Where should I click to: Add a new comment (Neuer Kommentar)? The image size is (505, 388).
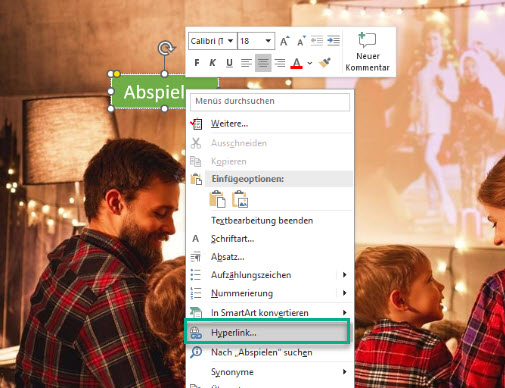pos(367,52)
